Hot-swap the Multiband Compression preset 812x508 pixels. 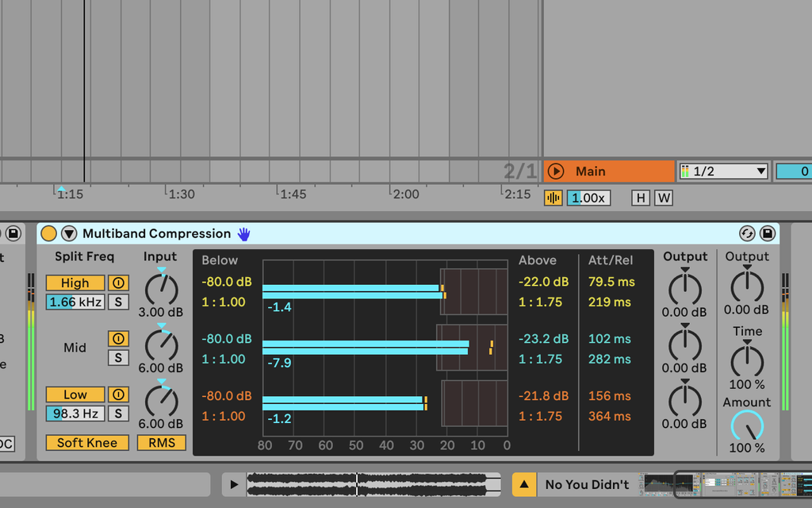point(747,233)
